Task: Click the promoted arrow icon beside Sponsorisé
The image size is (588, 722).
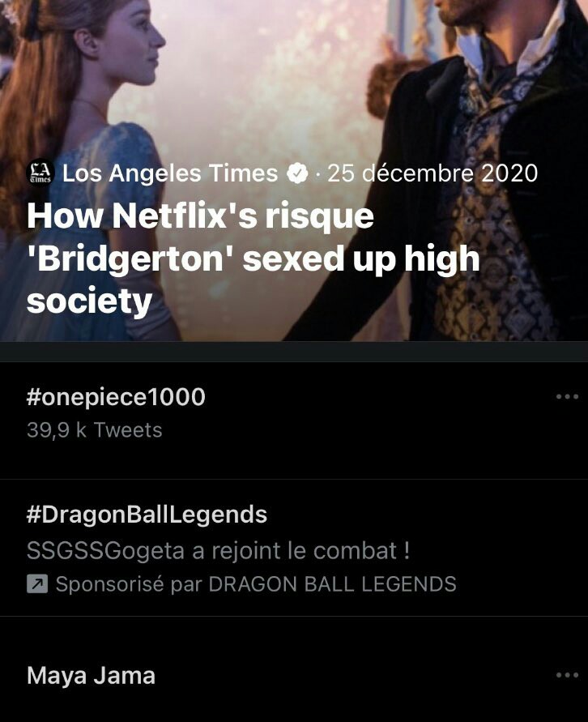Action: tap(37, 584)
